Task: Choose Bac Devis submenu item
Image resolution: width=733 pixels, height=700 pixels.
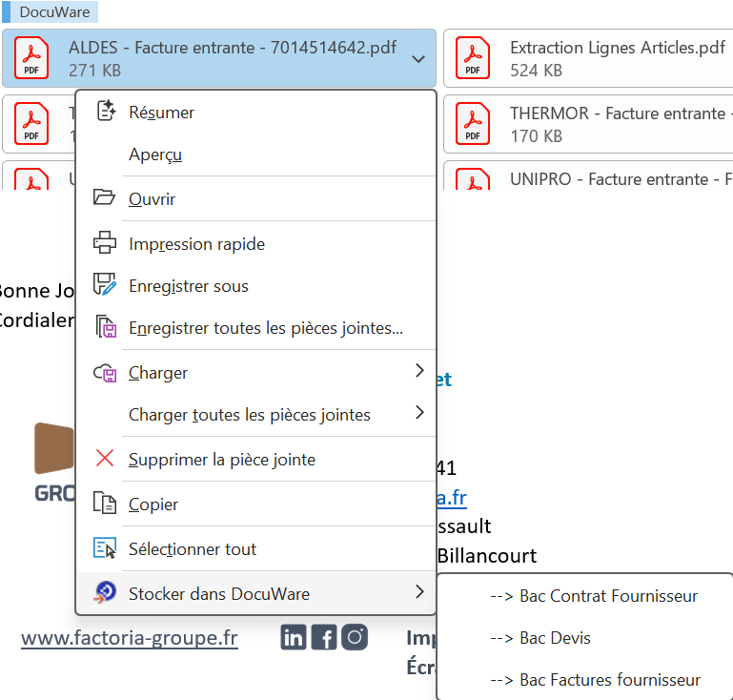Action: coord(586,638)
